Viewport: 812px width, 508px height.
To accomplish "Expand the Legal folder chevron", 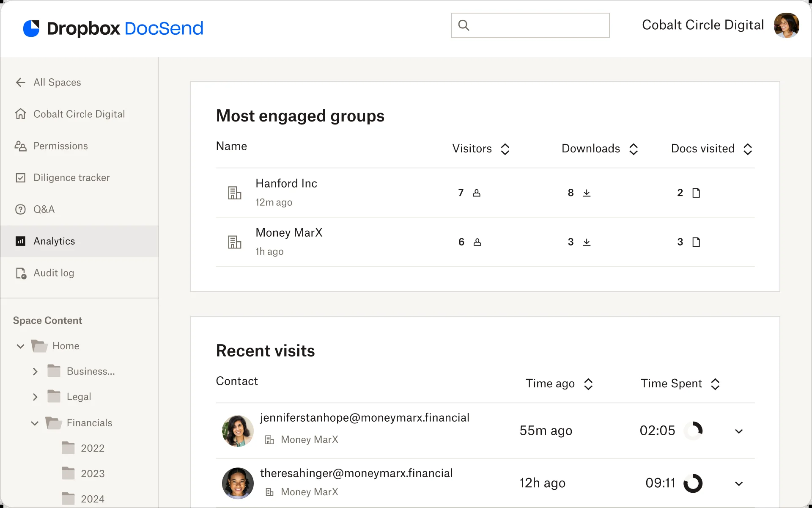I will (x=35, y=397).
